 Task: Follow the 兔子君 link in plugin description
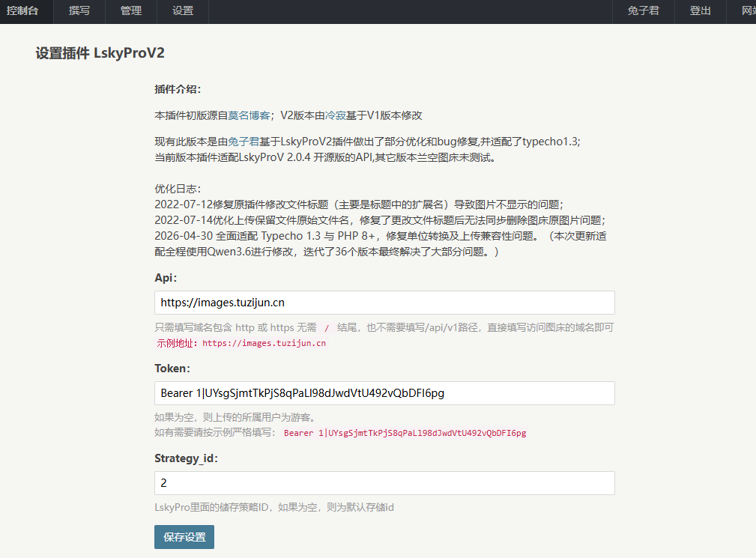point(244,142)
